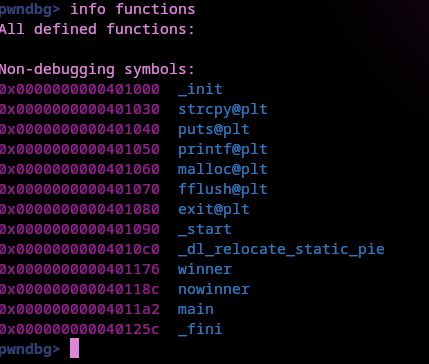Screen dimensions: 429x364
Task: Click the pwndbg prompt on the last line
Action: pyautogui.click(x=30, y=349)
